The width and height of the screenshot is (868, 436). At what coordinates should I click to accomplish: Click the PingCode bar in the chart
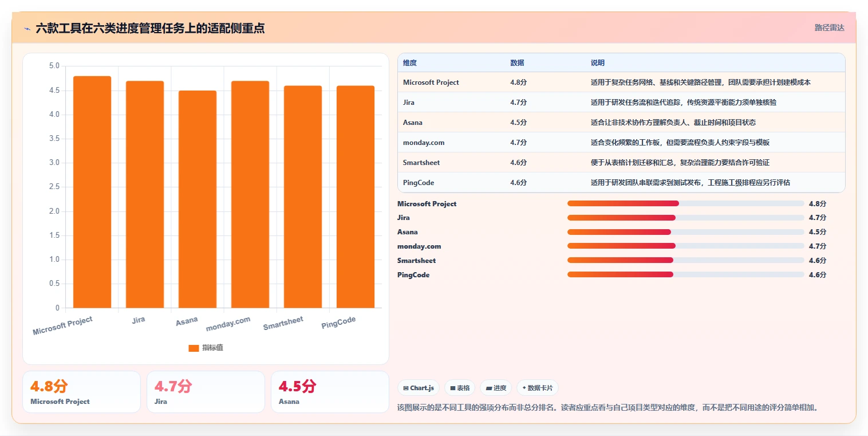pyautogui.click(x=356, y=197)
